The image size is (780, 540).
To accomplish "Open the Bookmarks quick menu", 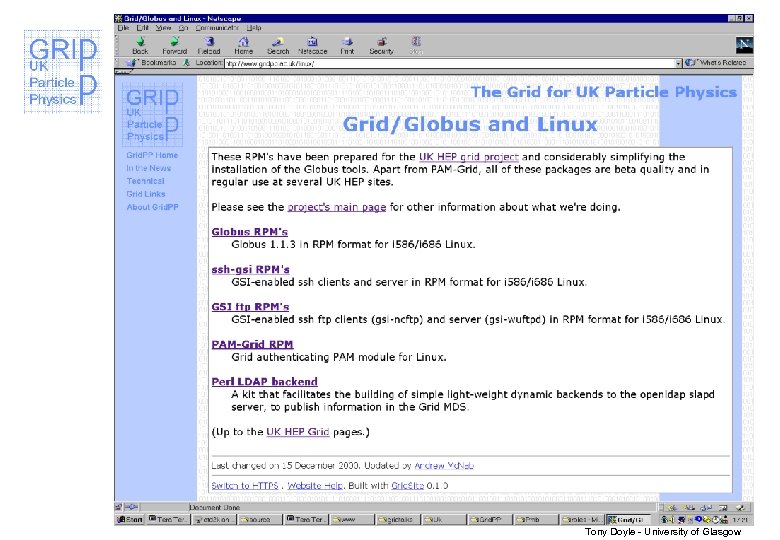I will tap(151, 63).
